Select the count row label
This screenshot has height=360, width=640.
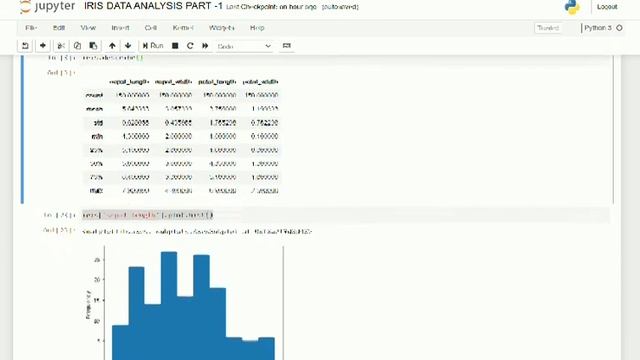(x=94, y=95)
